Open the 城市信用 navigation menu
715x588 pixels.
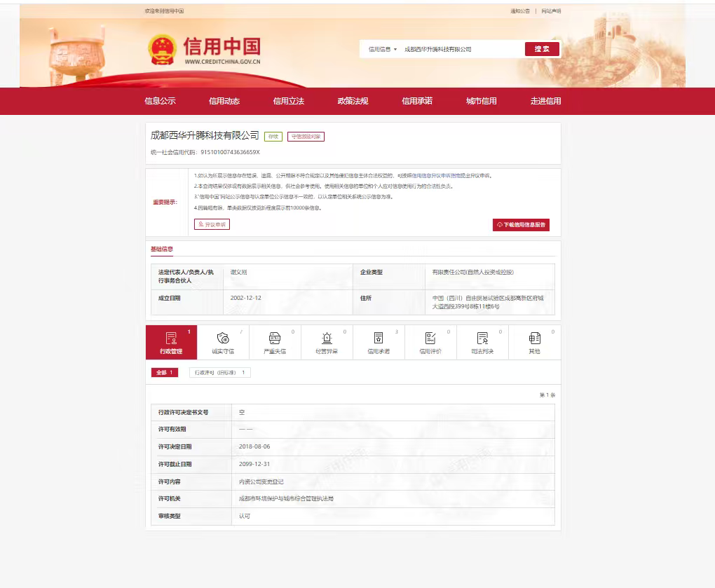tap(482, 101)
